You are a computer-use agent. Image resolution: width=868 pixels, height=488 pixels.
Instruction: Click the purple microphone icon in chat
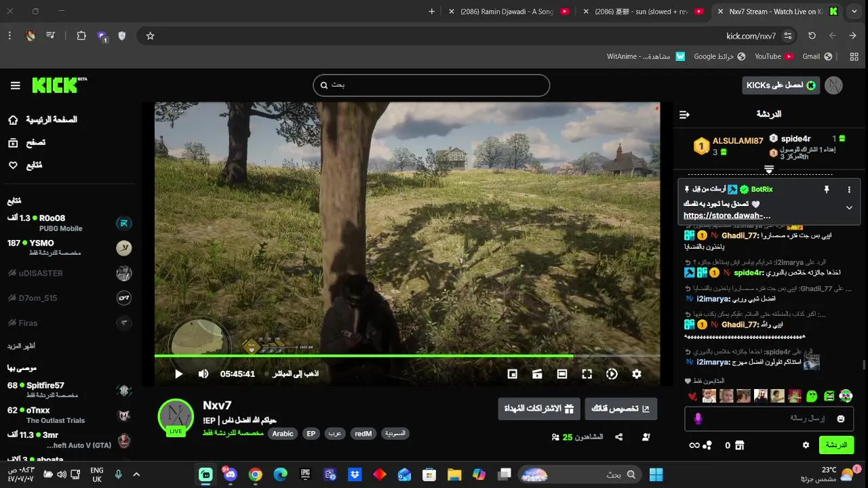(x=698, y=419)
